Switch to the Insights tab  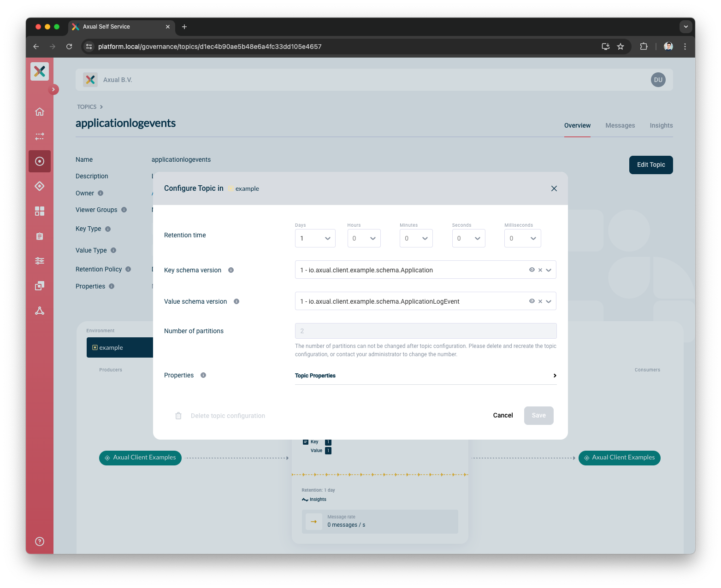click(x=661, y=125)
